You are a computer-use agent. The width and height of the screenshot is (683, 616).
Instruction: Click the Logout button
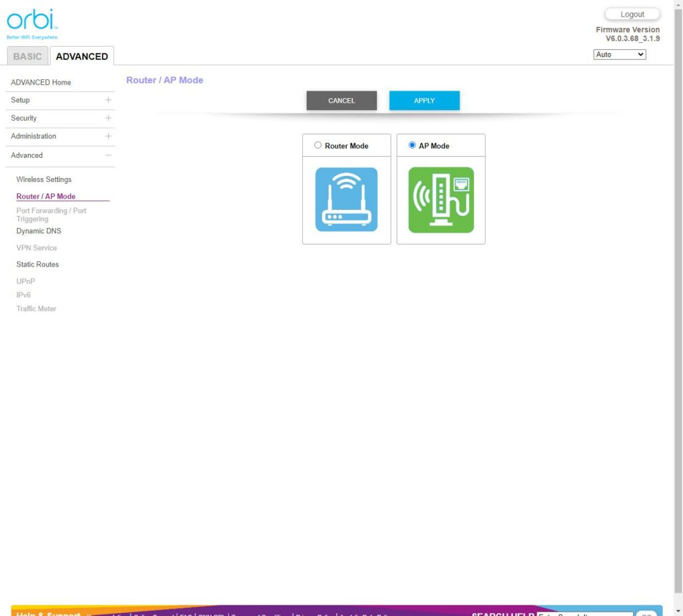(632, 14)
